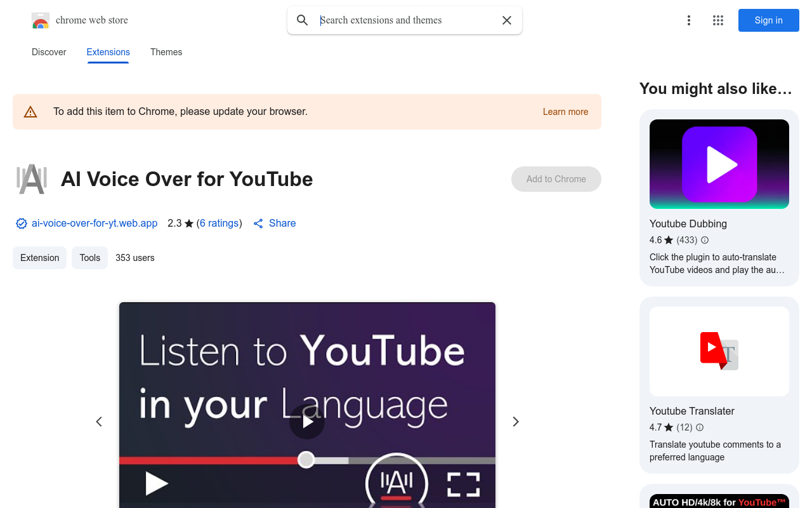The width and height of the screenshot is (812, 508).
Task: Switch to the Discover tab
Action: click(49, 52)
